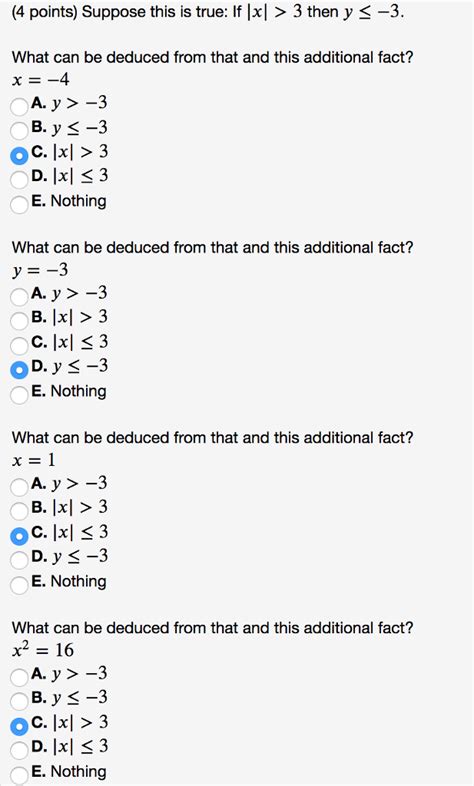The image size is (474, 786).
Task: Select option A y > −3 for x² = 16
Action: click(x=19, y=677)
